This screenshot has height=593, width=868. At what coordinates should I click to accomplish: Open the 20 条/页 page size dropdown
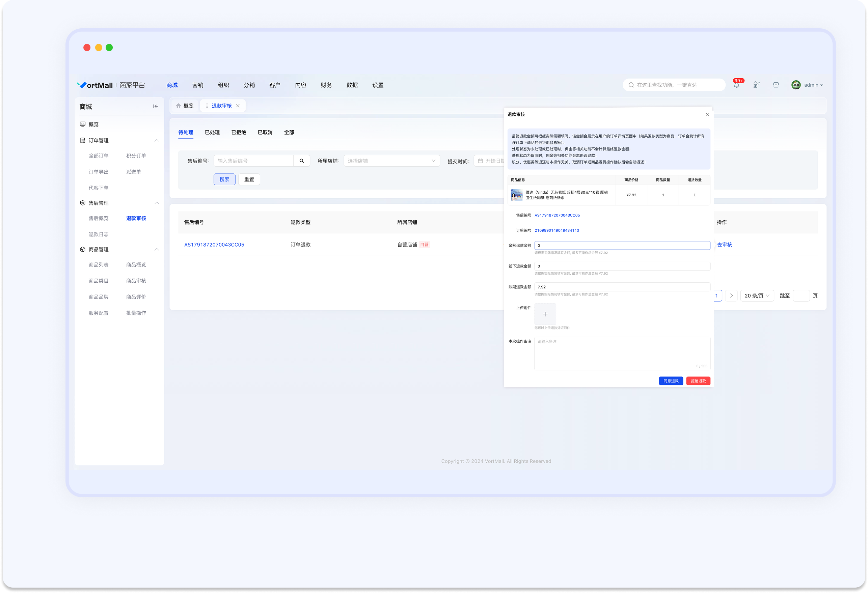coord(757,295)
